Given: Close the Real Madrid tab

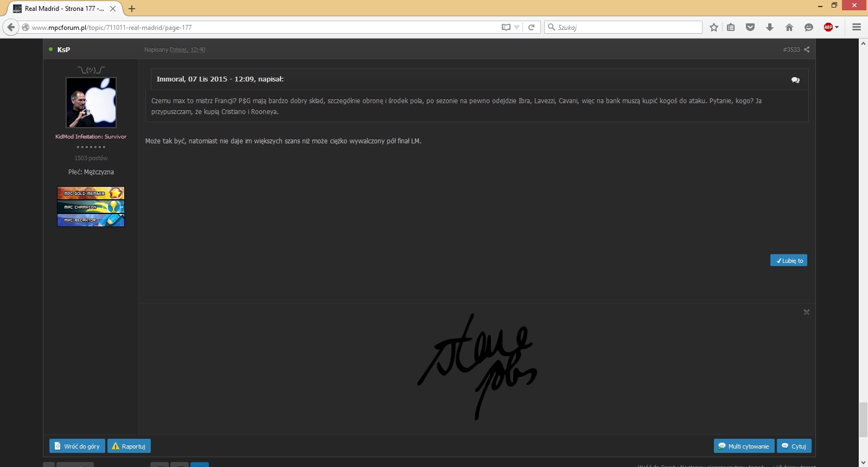Looking at the screenshot, I should 113,9.
